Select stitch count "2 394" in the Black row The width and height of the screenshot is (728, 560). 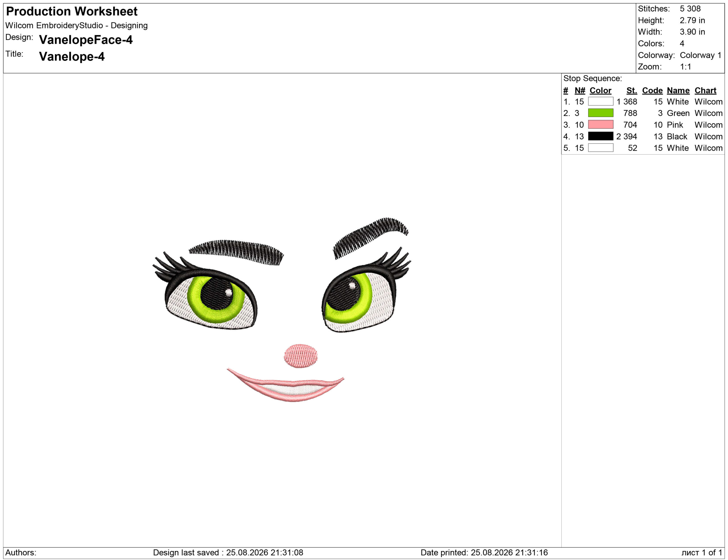click(x=627, y=136)
